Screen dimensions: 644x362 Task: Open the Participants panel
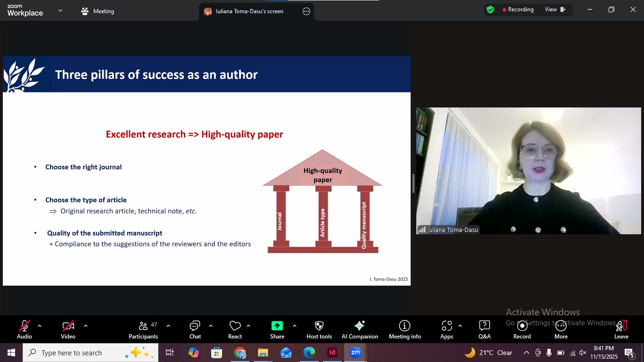coord(143,329)
